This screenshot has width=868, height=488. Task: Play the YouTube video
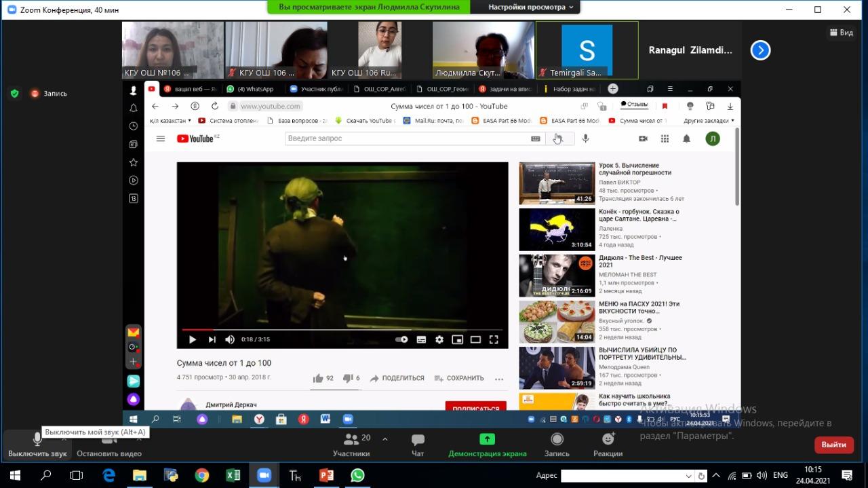193,339
